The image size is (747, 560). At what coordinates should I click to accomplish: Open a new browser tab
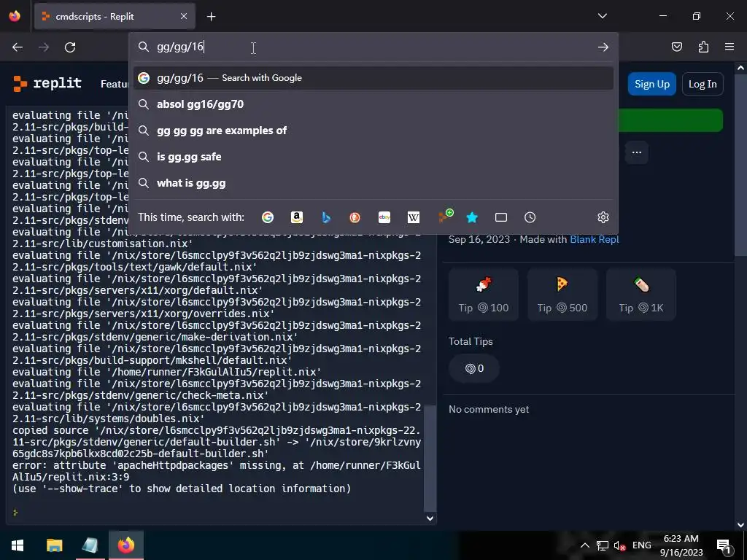coord(211,17)
